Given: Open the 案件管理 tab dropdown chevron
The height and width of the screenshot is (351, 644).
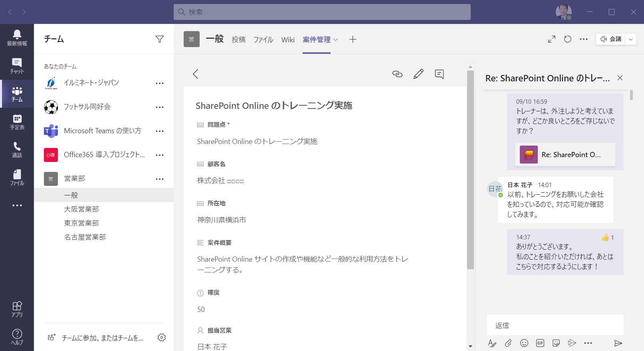Looking at the screenshot, I should click(x=336, y=39).
